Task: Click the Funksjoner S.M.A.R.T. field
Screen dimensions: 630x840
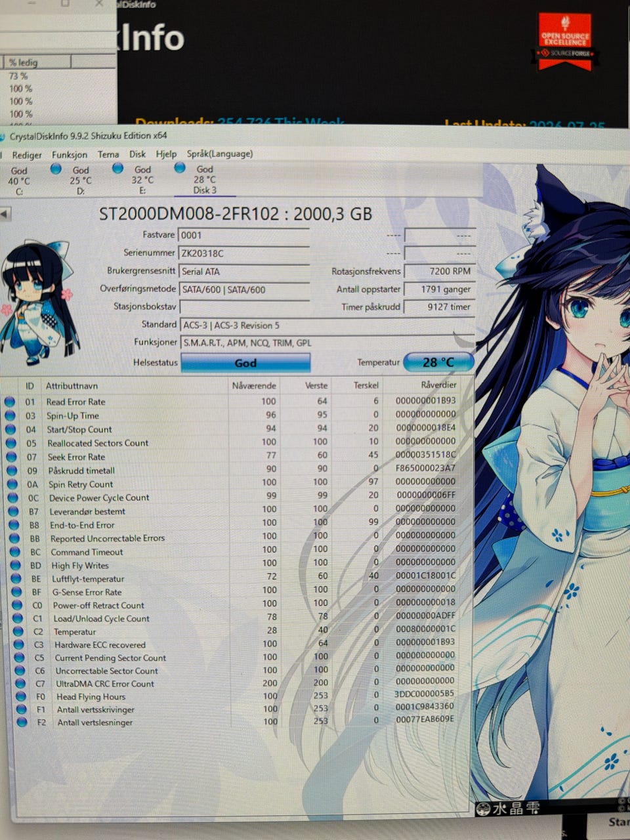Action: click(327, 343)
